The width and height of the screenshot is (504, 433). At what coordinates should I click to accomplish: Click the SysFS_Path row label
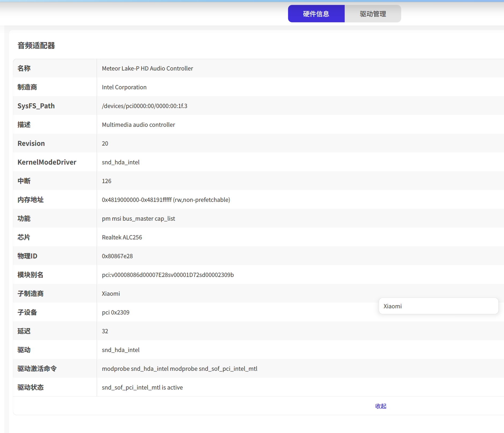coord(36,106)
